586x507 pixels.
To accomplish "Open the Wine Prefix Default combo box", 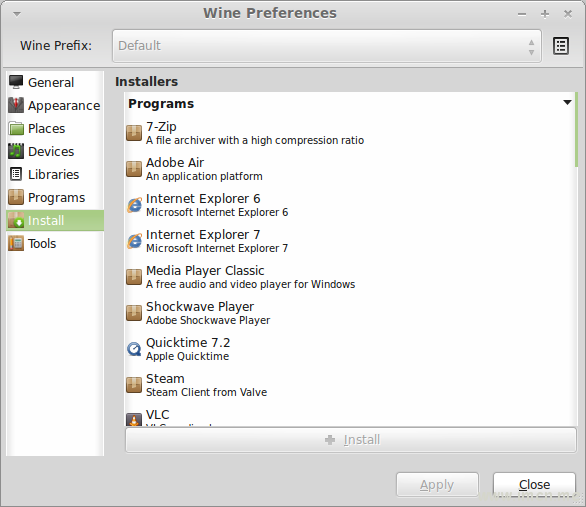I will point(327,46).
